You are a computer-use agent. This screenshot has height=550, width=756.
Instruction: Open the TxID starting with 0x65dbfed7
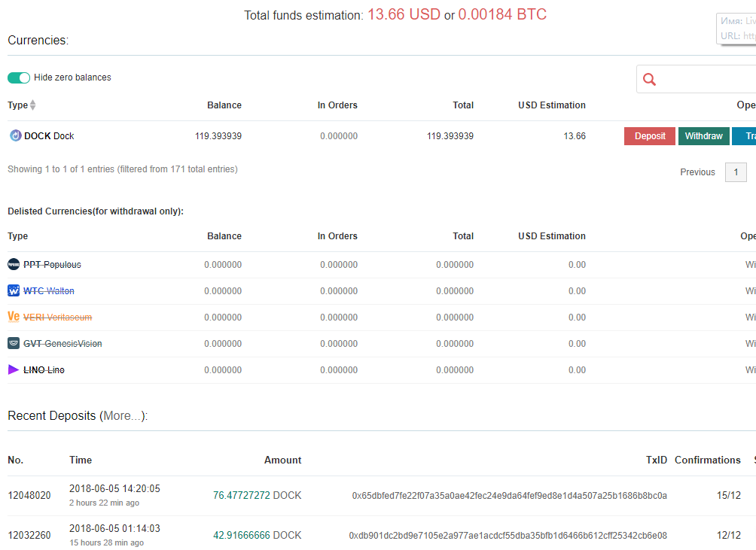coord(510,496)
